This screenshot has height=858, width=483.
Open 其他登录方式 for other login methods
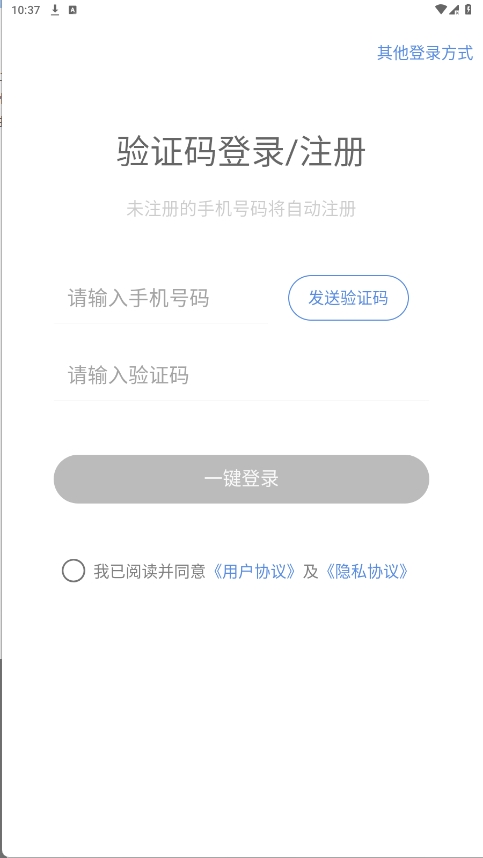(425, 53)
